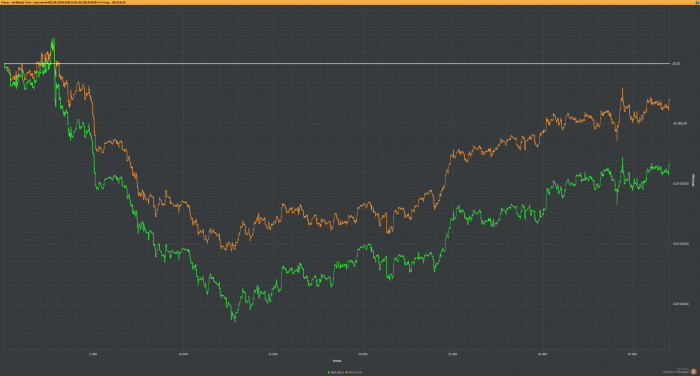Click the 20,000 hands x-axis label
Viewport: 700px width, 376px height.
click(x=363, y=354)
